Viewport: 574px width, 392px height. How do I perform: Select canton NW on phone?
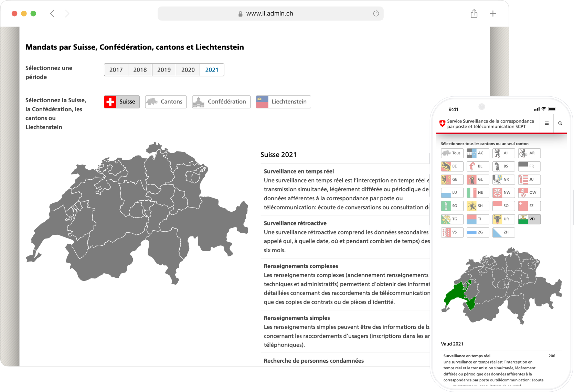pos(504,193)
